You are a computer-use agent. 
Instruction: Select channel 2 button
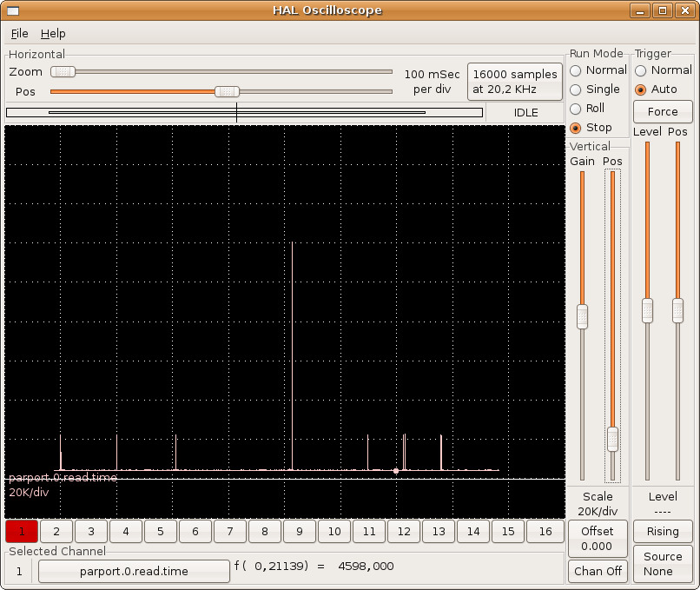click(x=56, y=532)
